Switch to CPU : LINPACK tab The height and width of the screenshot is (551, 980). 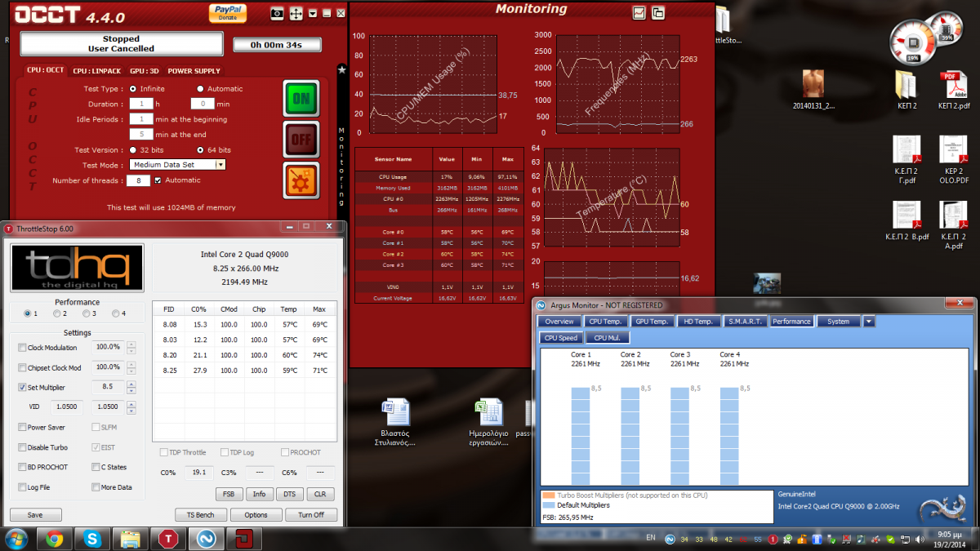[96, 71]
